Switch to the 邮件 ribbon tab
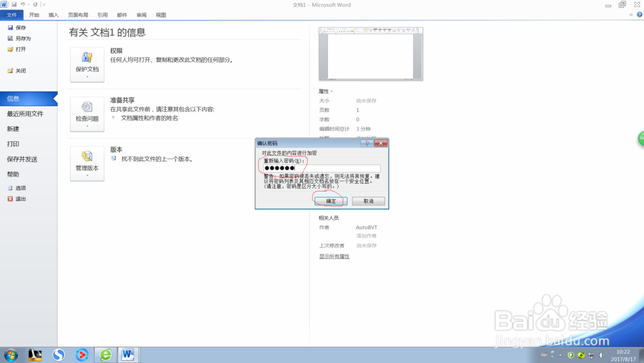Viewport: 644px width, 363px height. pyautogui.click(x=122, y=15)
